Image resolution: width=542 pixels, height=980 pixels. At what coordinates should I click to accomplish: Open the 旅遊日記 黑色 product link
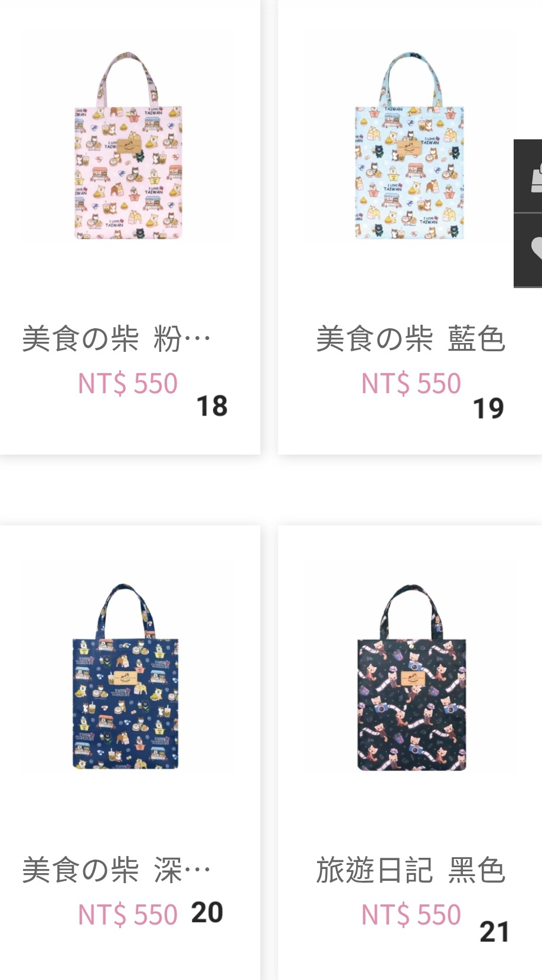[410, 871]
